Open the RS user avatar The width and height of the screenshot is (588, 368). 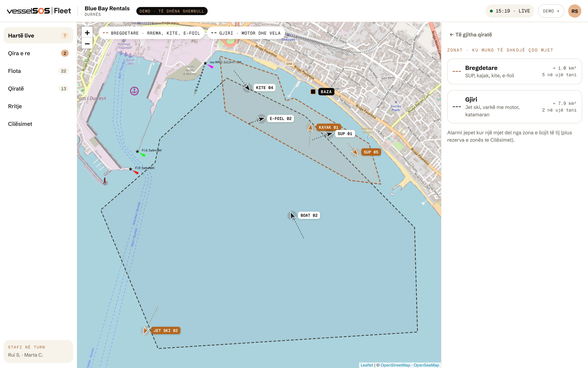click(x=575, y=11)
